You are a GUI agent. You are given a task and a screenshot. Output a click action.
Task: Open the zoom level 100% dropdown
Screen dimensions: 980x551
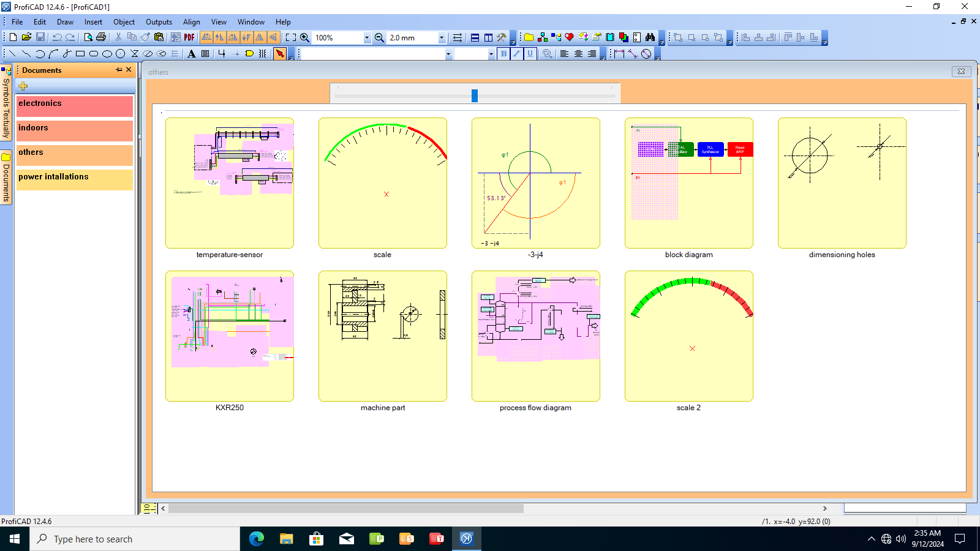(367, 37)
